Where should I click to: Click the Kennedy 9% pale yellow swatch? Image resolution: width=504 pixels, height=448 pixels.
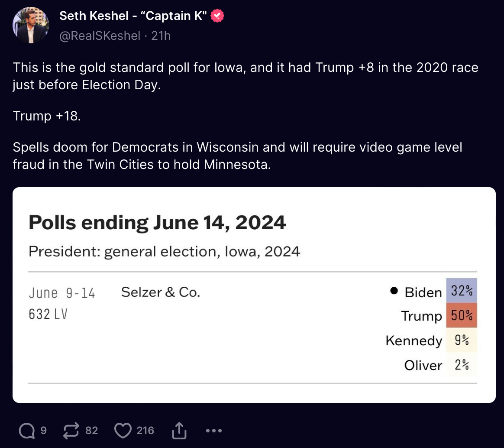(x=462, y=340)
